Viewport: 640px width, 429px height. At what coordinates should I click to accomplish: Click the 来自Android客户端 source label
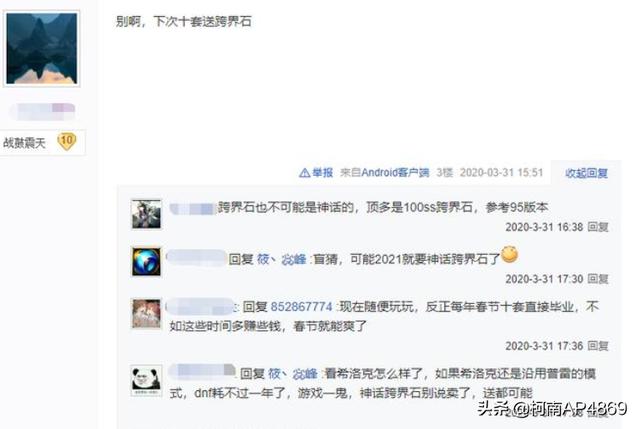point(384,173)
